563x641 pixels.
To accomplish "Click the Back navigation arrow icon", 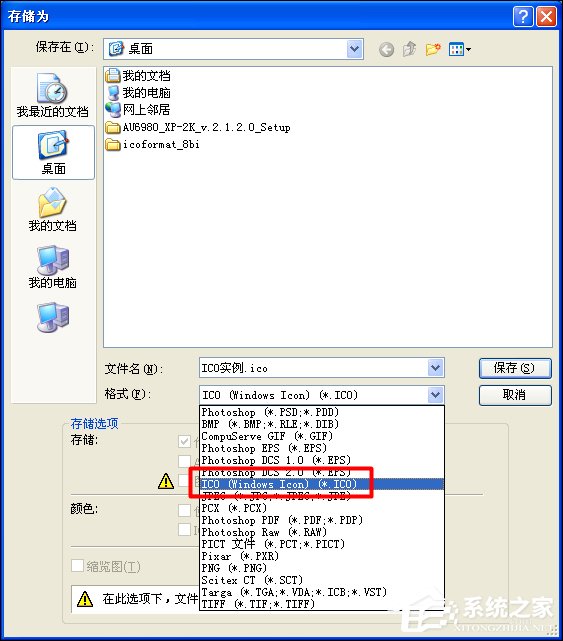I will coord(386,49).
